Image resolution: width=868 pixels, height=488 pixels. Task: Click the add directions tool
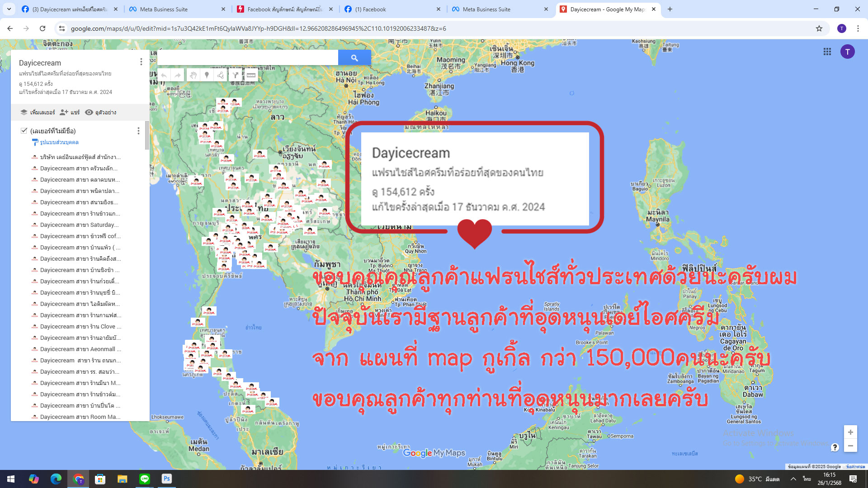click(x=235, y=75)
